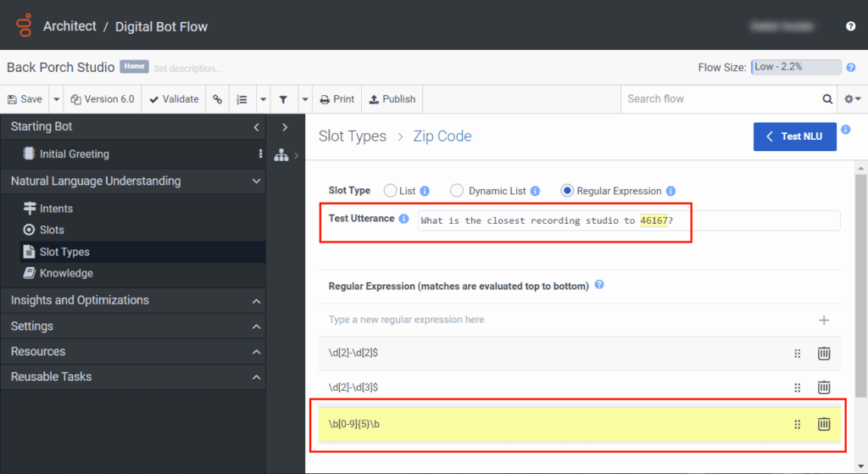Choose the Regular Expression radio option
This screenshot has height=474, width=868.
coord(567,191)
